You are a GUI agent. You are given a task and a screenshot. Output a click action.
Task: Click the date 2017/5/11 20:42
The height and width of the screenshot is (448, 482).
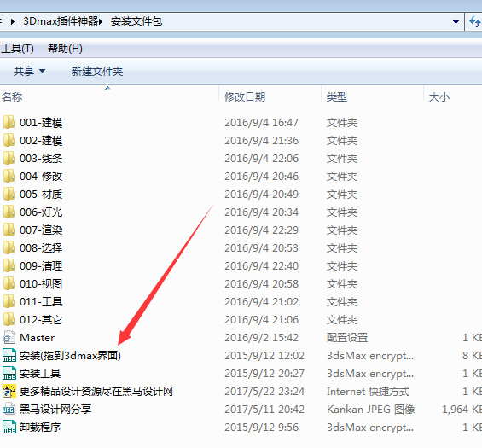point(264,410)
